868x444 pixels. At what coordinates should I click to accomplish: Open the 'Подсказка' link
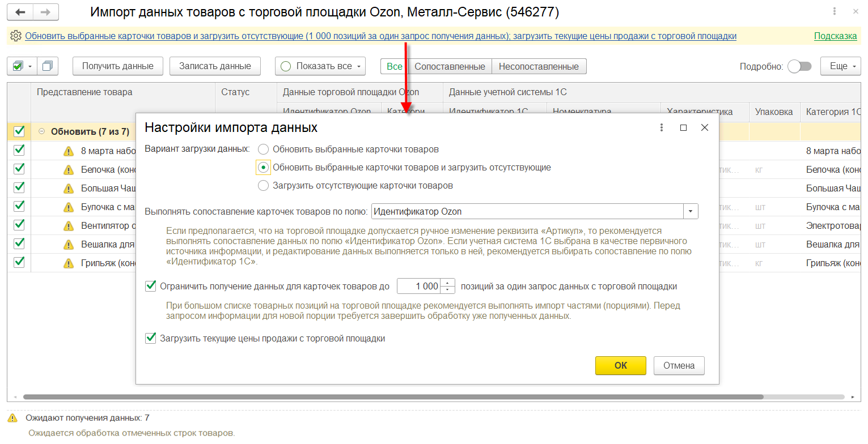[x=835, y=36]
